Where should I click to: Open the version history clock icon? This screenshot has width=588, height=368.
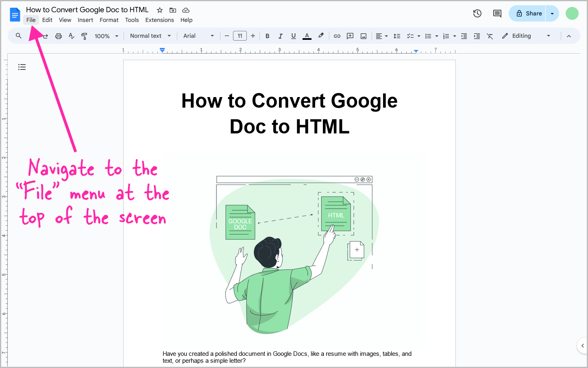(x=477, y=13)
